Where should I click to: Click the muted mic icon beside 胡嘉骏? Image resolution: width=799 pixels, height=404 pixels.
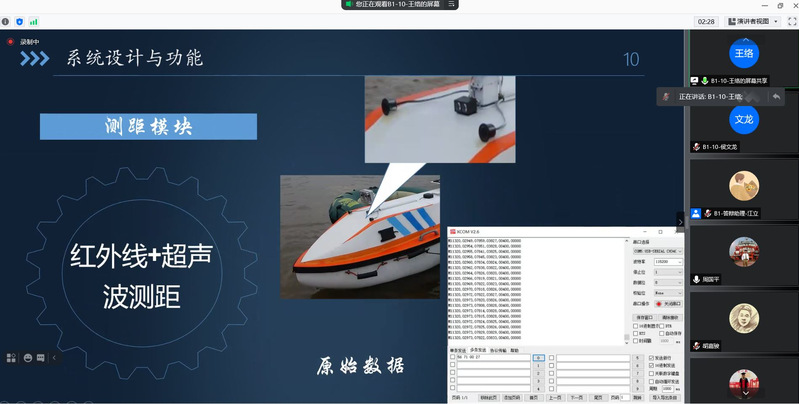point(697,346)
